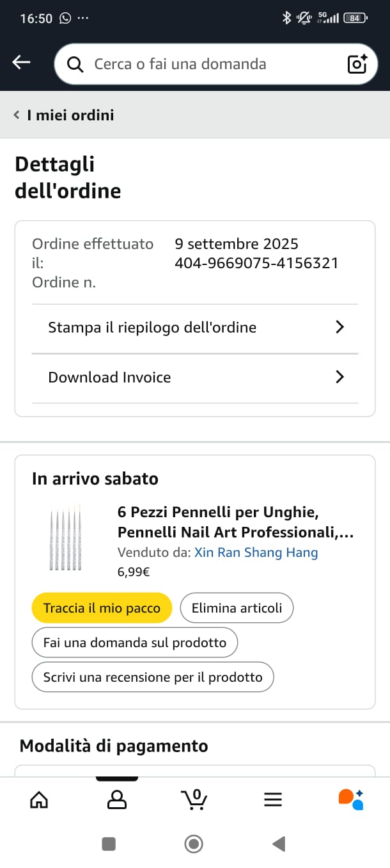
Task: Go to Amazon home tab
Action: 39,799
